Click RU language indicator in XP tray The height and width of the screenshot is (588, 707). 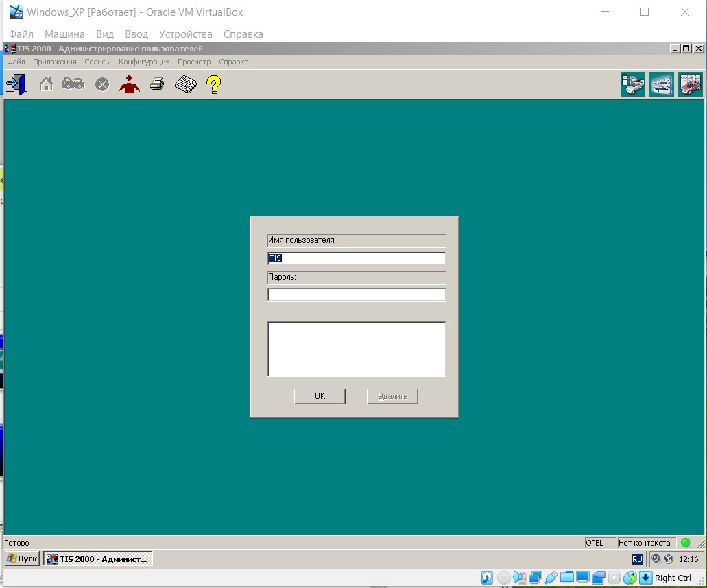pyautogui.click(x=637, y=559)
